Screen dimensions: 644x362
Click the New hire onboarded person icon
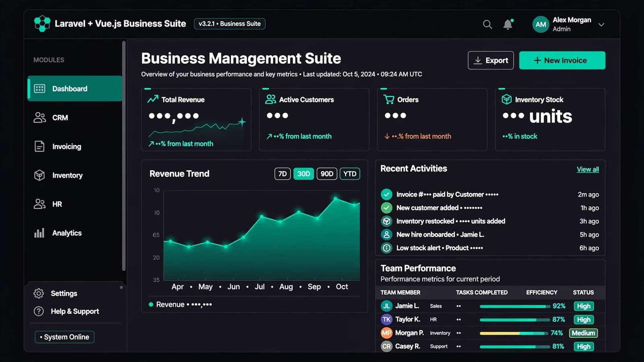click(386, 234)
